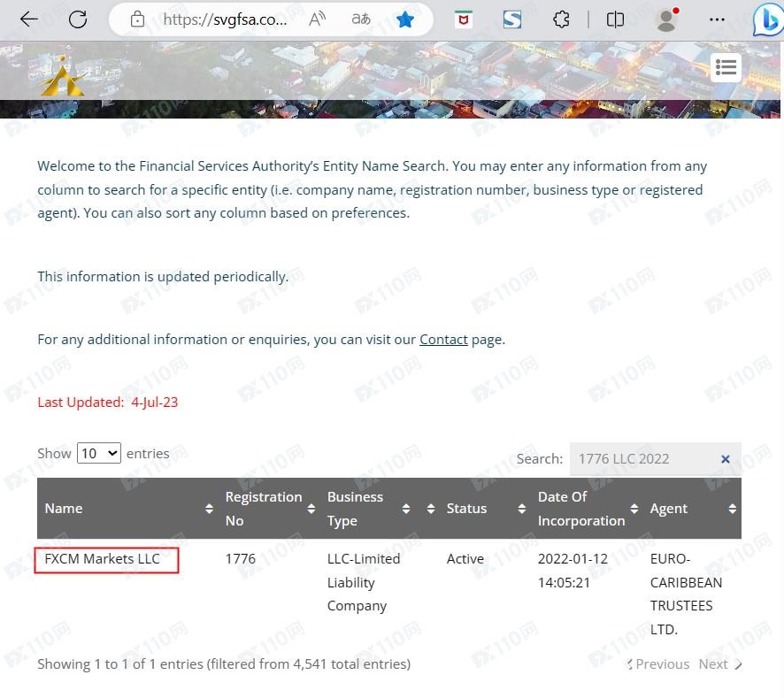Sort table by Agent column

click(692, 509)
